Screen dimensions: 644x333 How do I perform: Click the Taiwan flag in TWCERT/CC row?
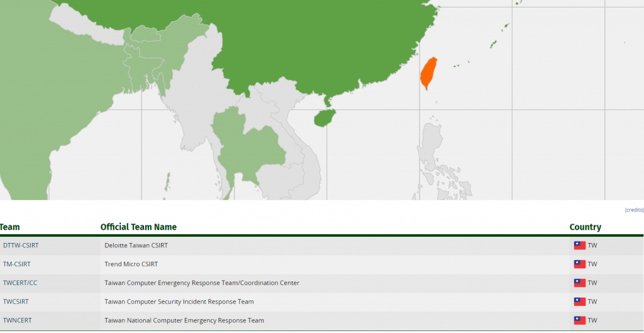coord(579,283)
